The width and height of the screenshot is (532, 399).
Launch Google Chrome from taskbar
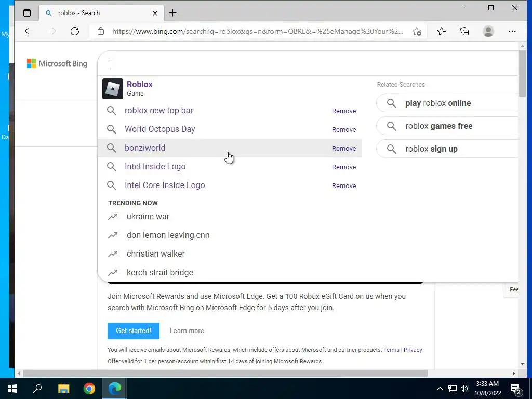89,389
